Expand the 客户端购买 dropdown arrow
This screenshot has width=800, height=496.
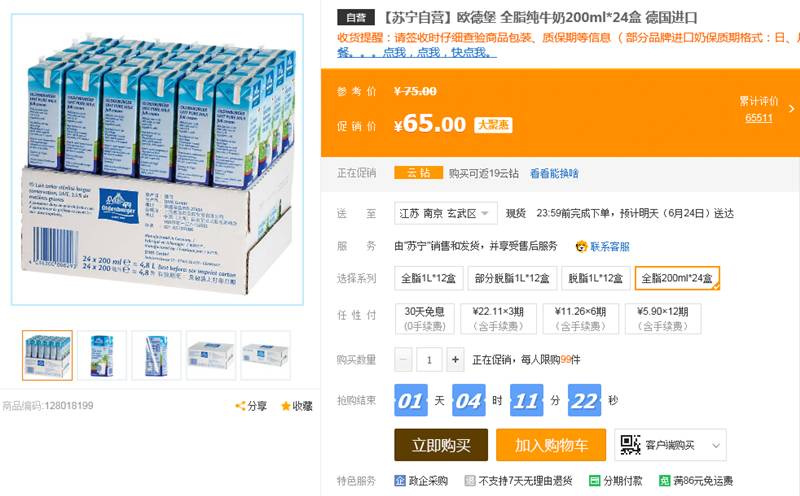[716, 445]
